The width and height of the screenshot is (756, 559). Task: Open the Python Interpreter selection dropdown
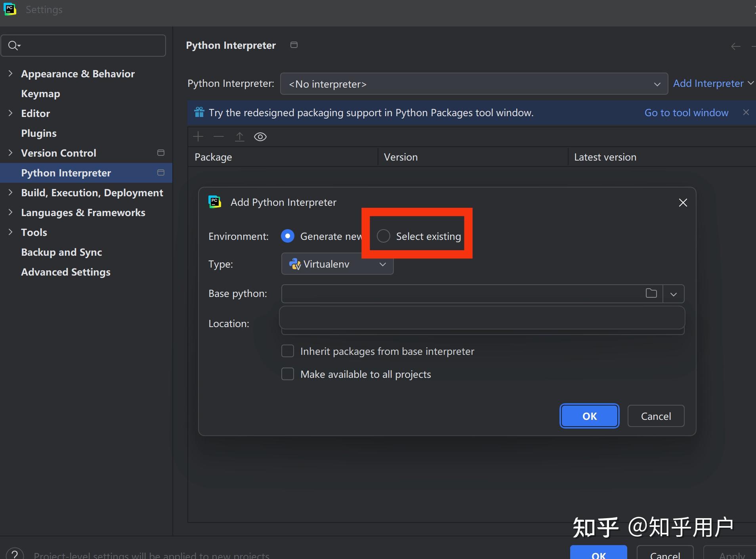click(474, 84)
